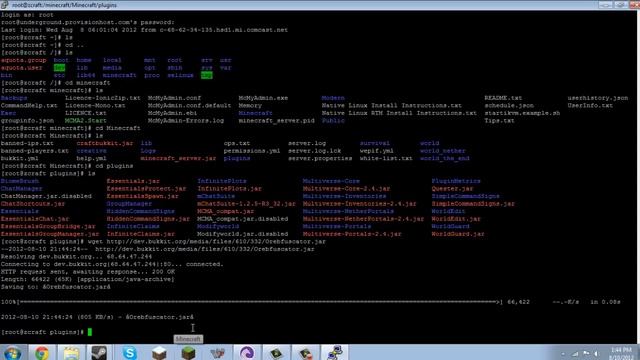Click 'schedule.json' file name
640x360 pixels.
tap(509, 105)
